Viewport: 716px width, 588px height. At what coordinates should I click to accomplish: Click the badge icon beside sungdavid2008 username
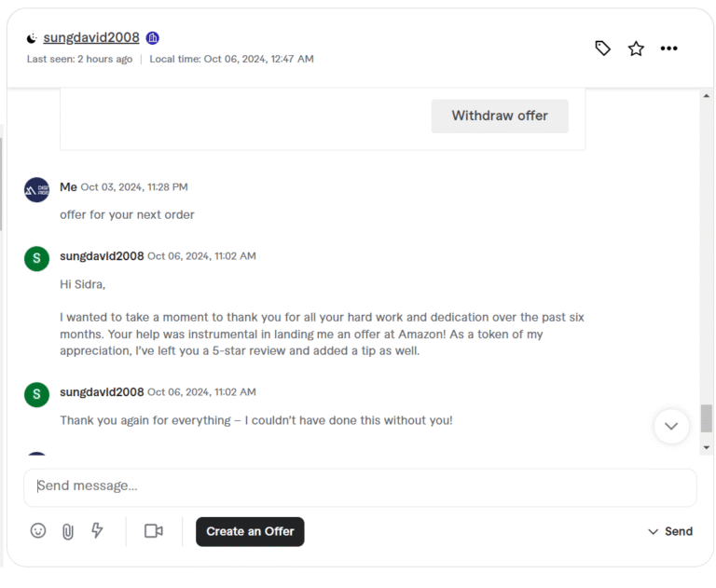(153, 38)
